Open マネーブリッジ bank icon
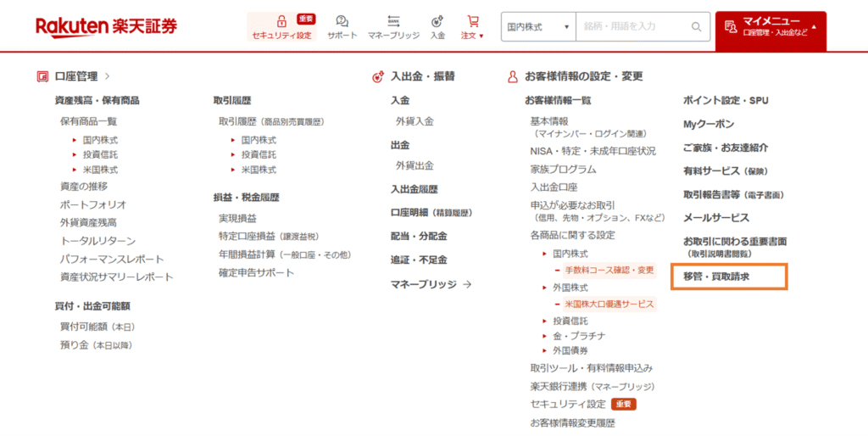 [x=393, y=21]
